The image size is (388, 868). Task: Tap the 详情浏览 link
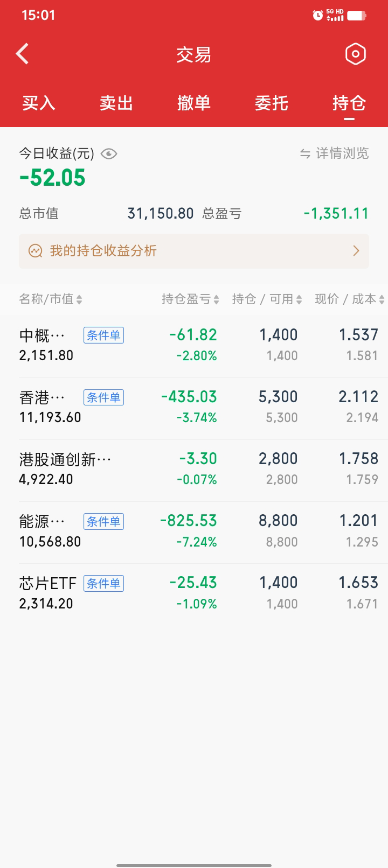342,154
